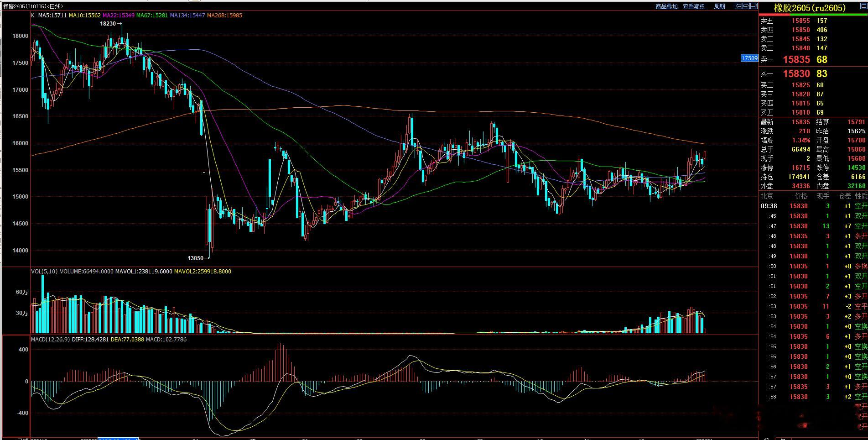Click the previous contract left arrow icon
Viewport: 868px width, 440px height.
tap(738, 6)
